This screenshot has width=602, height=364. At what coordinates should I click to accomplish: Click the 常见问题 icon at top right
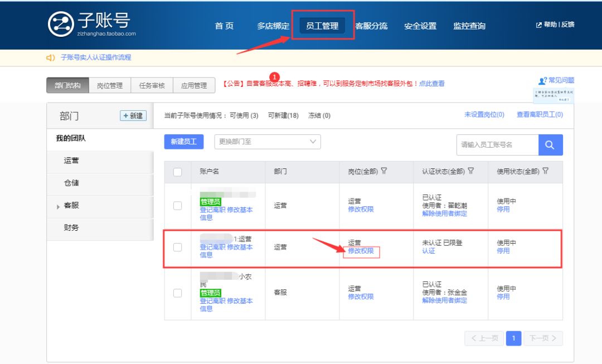pyautogui.click(x=542, y=80)
